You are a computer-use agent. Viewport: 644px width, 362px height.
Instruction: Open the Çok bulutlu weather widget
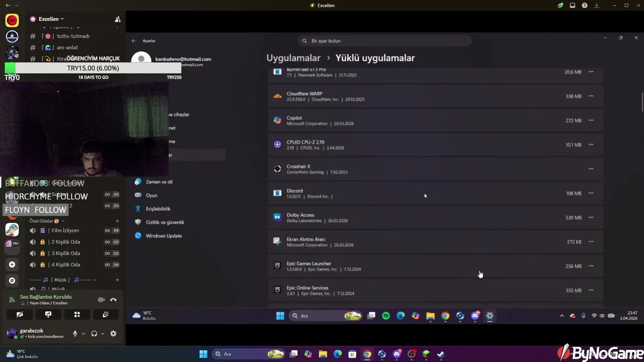click(x=22, y=354)
